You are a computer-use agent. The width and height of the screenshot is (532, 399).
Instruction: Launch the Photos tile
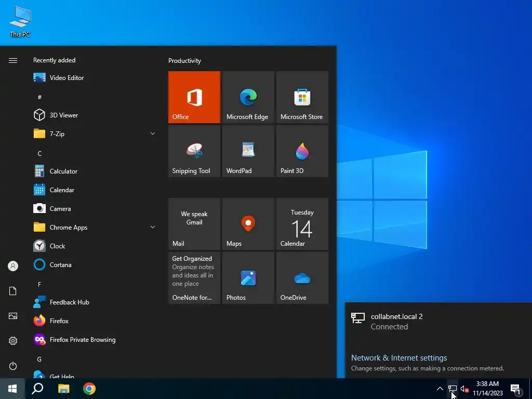[248, 278]
